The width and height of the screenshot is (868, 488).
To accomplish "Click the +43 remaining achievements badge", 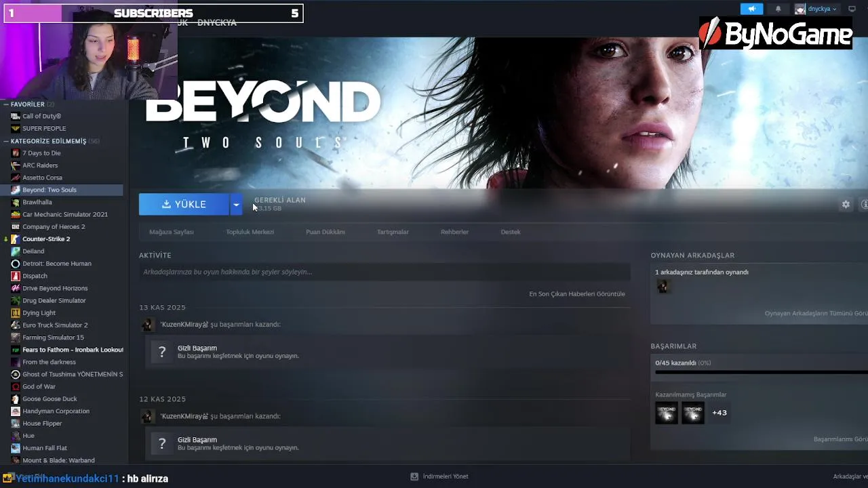I will (719, 413).
